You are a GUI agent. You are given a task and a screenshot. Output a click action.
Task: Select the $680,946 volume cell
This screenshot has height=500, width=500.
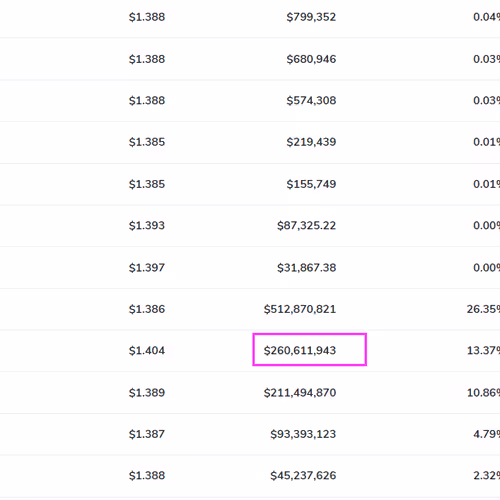pyautogui.click(x=311, y=59)
